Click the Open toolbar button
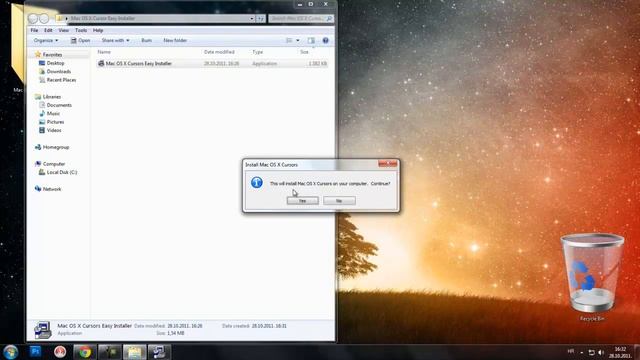The image size is (640, 360). click(x=80, y=40)
